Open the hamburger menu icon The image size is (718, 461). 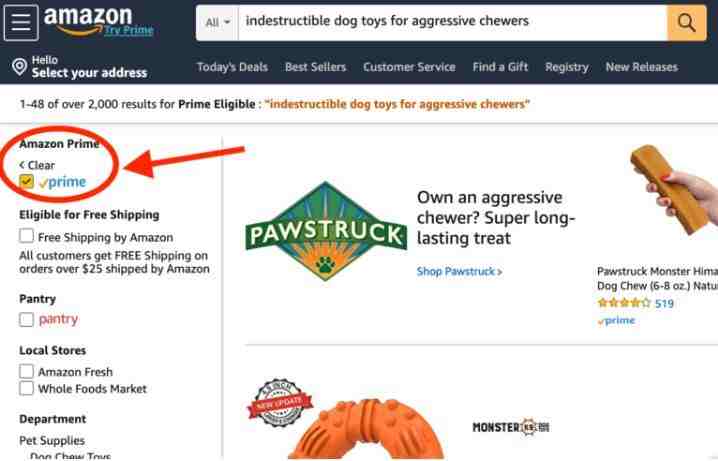[x=21, y=22]
